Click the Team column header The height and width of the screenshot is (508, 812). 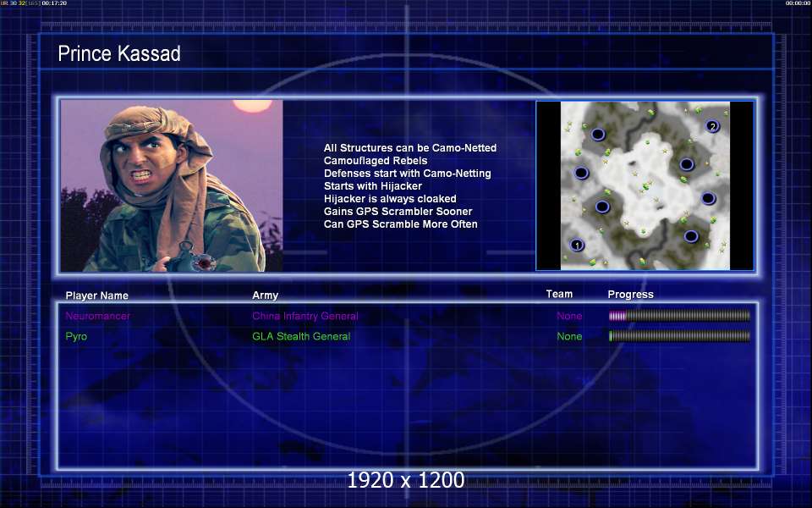pyautogui.click(x=559, y=294)
